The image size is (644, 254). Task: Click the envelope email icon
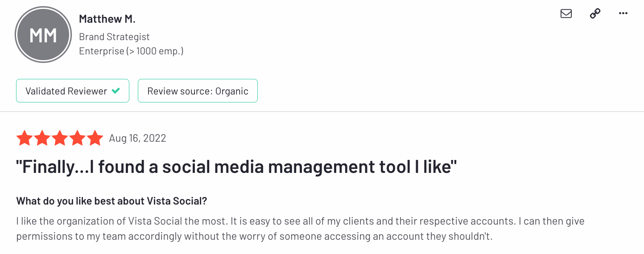566,14
